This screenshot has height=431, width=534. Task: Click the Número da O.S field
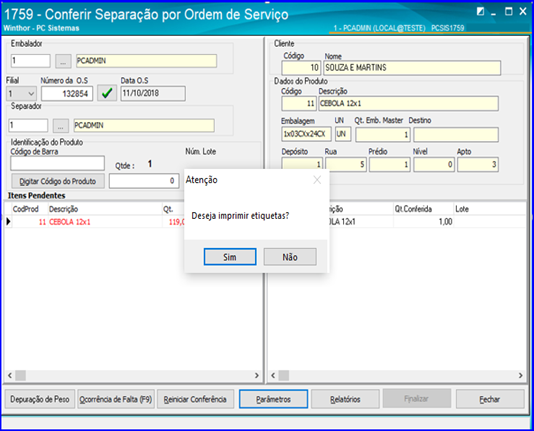[67, 94]
